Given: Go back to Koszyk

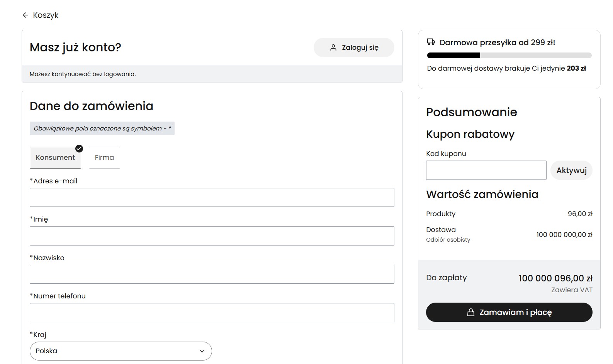Looking at the screenshot, I should tap(46, 15).
